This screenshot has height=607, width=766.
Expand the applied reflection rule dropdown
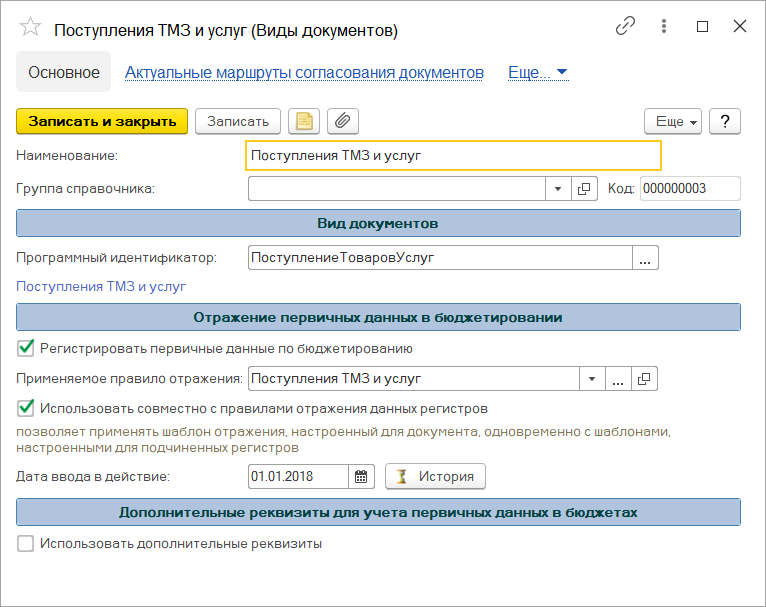592,379
